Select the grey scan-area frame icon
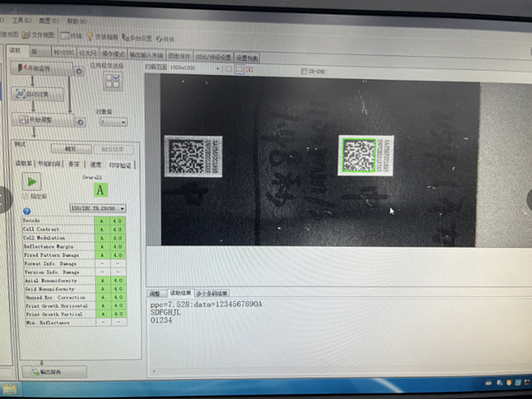The image size is (532, 399). (x=228, y=69)
